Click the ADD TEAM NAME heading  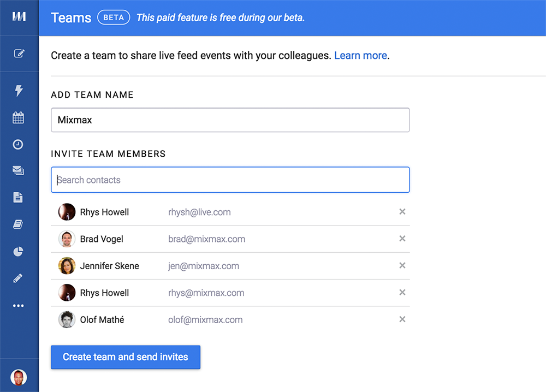click(x=92, y=94)
